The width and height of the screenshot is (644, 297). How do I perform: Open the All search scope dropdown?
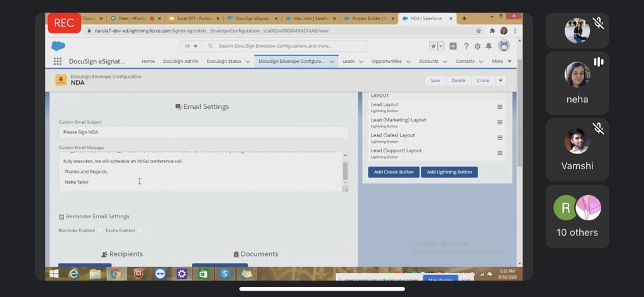(191, 46)
